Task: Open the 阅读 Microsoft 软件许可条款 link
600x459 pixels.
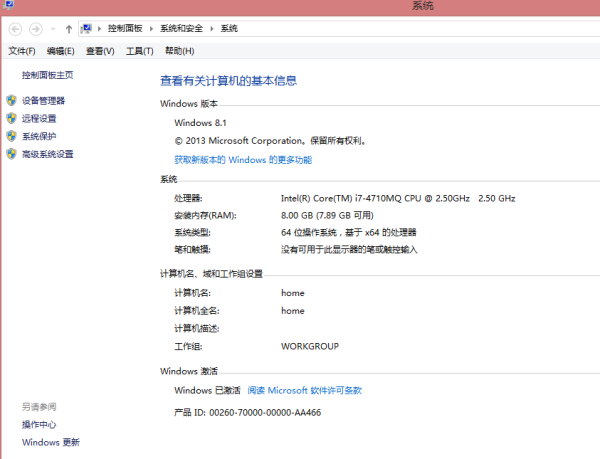Action: [305, 391]
